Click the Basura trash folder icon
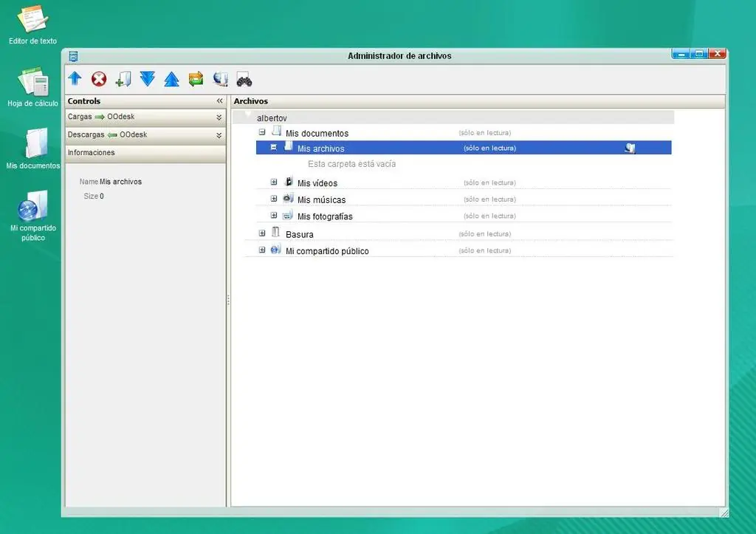Image resolution: width=756 pixels, height=534 pixels. click(275, 233)
